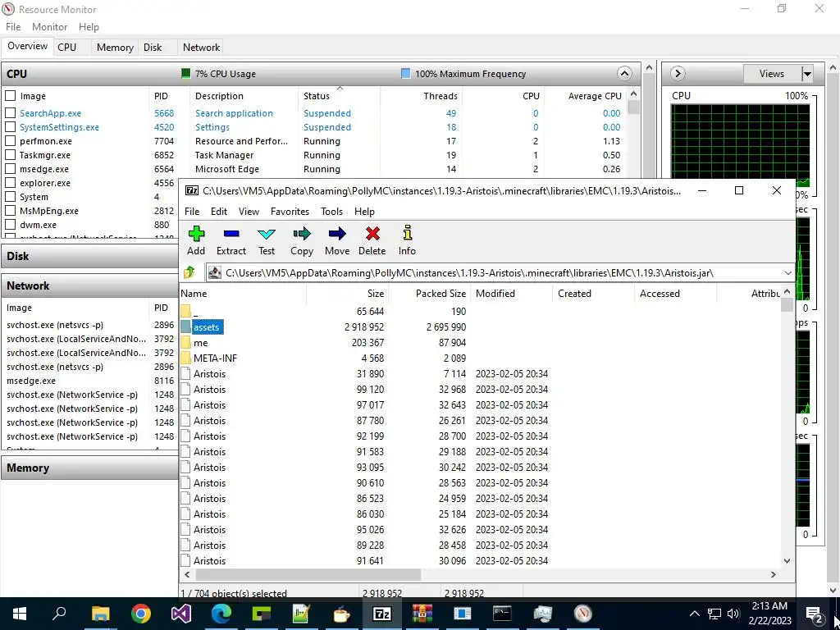Go up one folder level in 7-Zip
Image resolution: width=840 pixels, height=630 pixels.
[x=189, y=272]
